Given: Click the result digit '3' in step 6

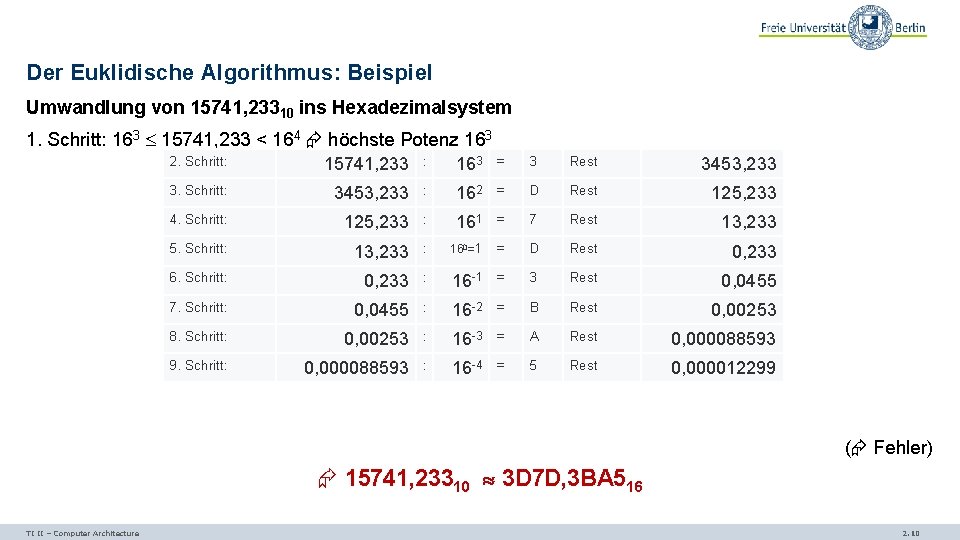Looking at the screenshot, I should pyautogui.click(x=533, y=277).
